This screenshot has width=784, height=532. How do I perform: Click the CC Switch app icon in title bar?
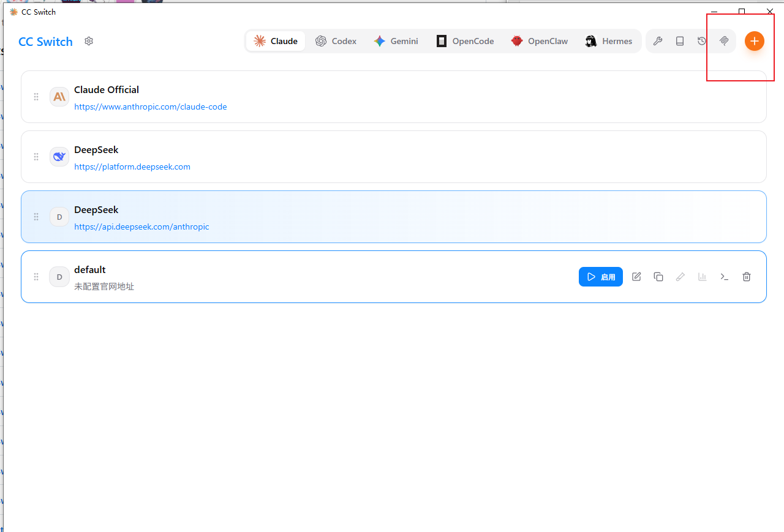[14, 12]
